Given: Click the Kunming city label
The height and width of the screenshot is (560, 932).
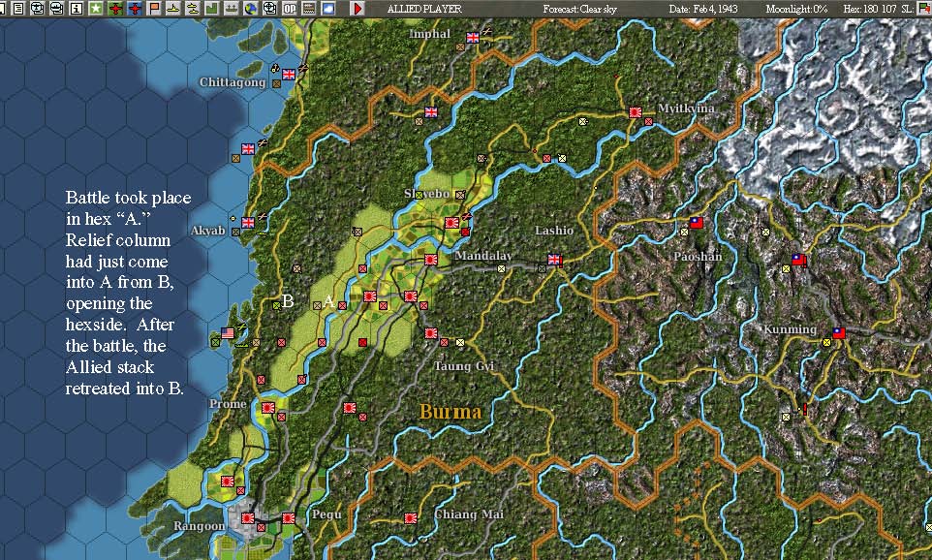Looking at the screenshot, I should click(x=790, y=329).
